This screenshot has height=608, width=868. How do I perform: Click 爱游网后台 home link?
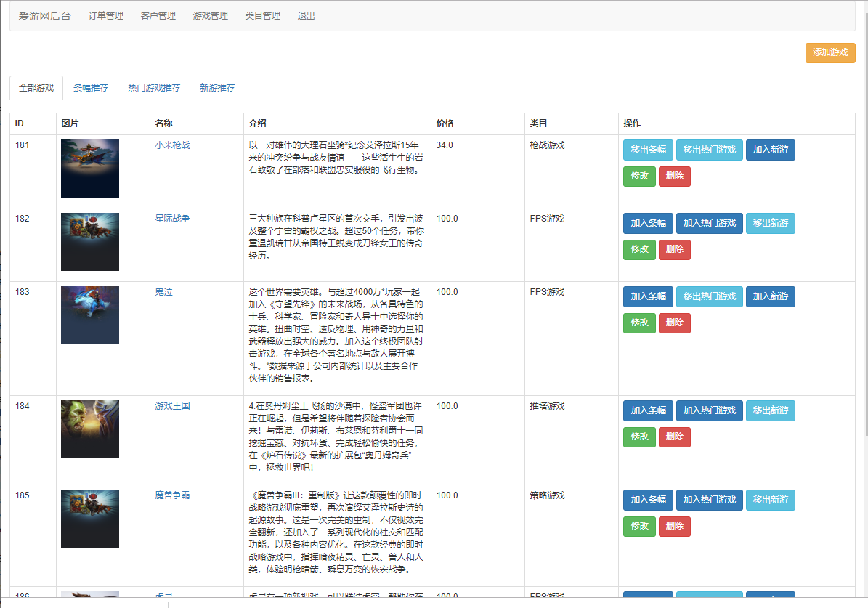[x=45, y=15]
